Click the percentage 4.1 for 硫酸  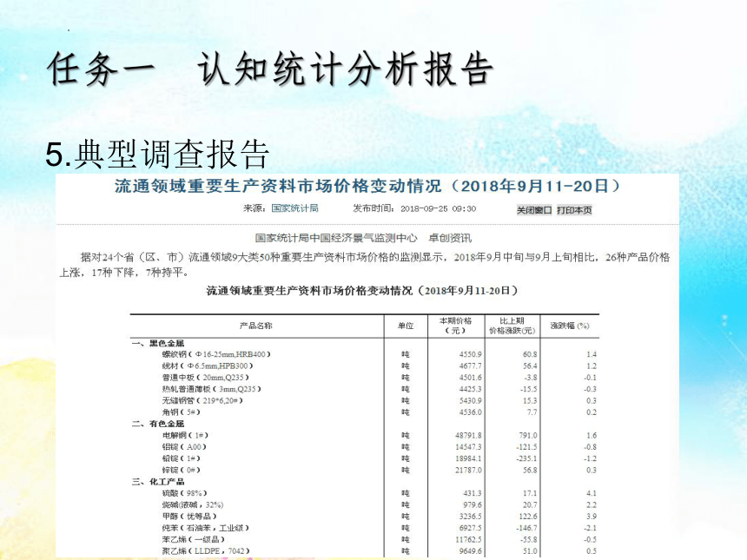click(592, 493)
